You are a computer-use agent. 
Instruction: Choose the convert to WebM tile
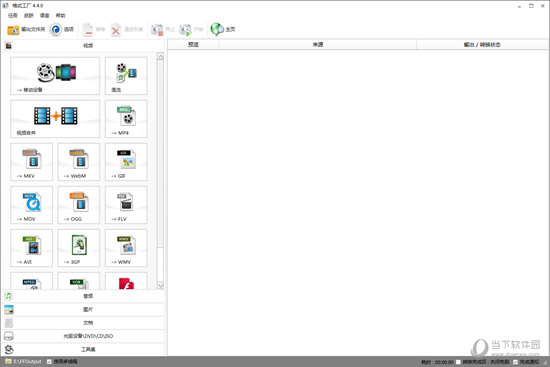coord(79,162)
